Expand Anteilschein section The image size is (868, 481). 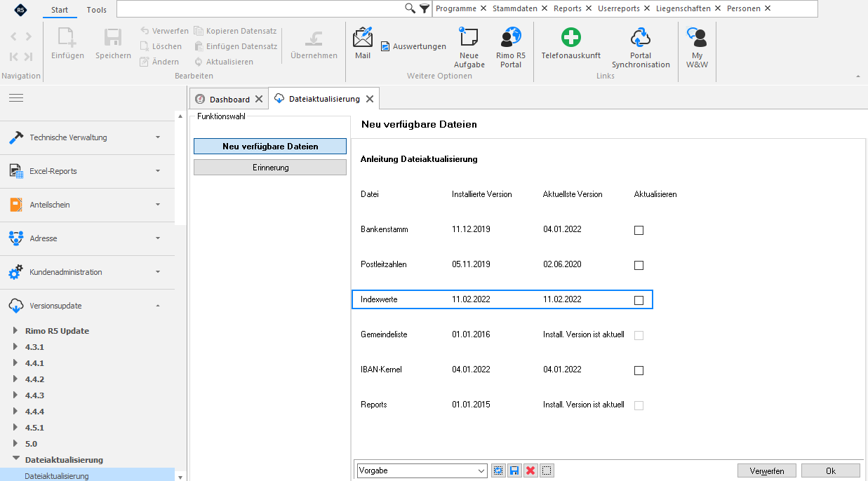pyautogui.click(x=87, y=205)
